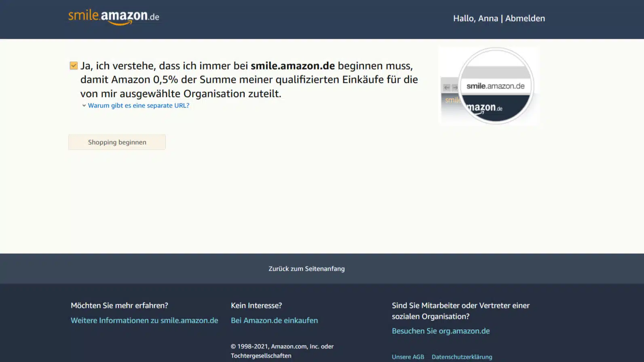Open the 'Unsere AGB' link

click(x=408, y=357)
